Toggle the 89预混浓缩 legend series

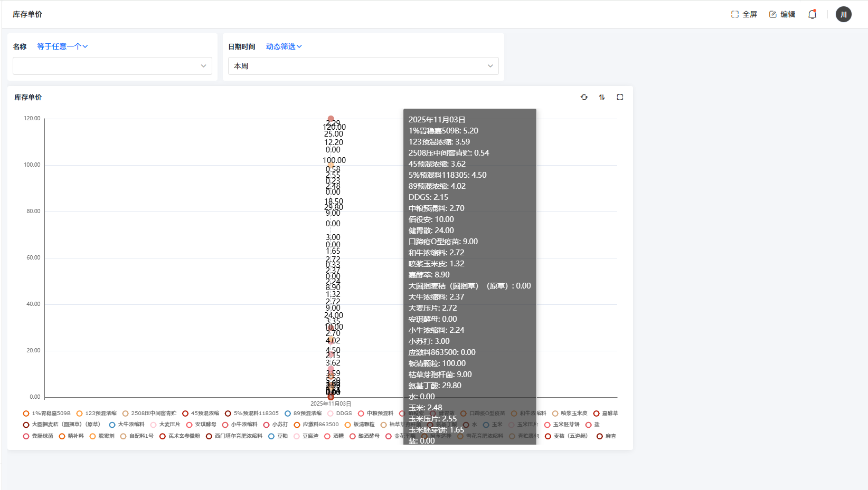[303, 414]
